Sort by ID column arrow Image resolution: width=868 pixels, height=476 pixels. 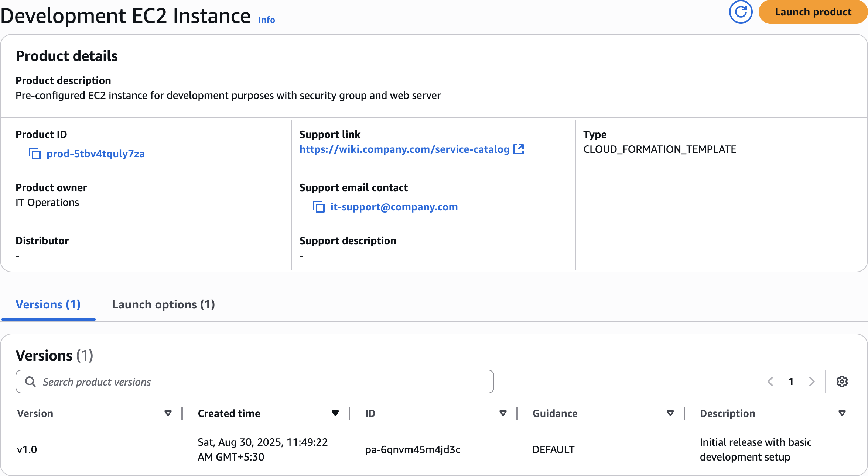point(503,413)
